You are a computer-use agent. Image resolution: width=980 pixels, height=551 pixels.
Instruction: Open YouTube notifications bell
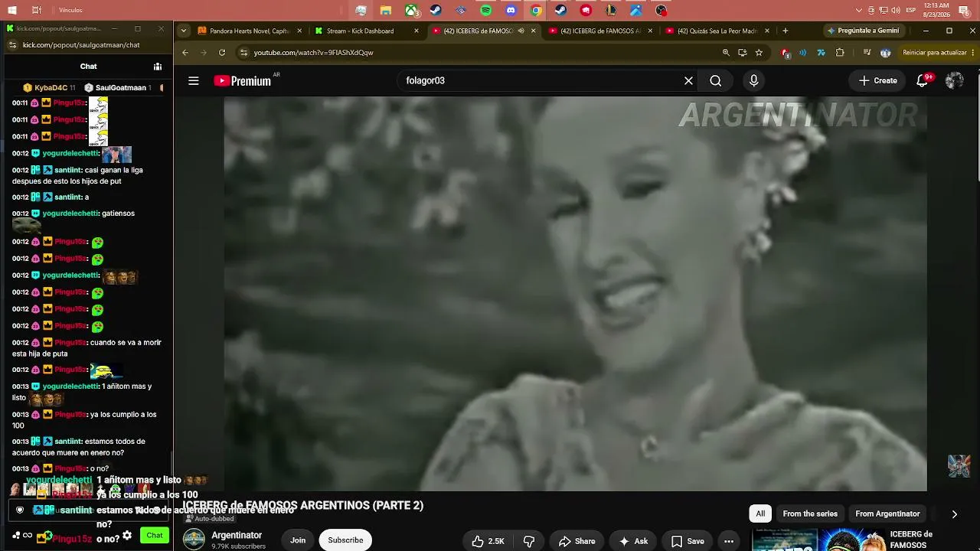click(x=923, y=80)
